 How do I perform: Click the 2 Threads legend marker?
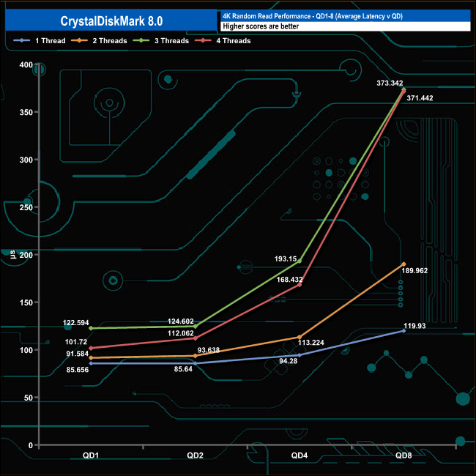click(79, 40)
